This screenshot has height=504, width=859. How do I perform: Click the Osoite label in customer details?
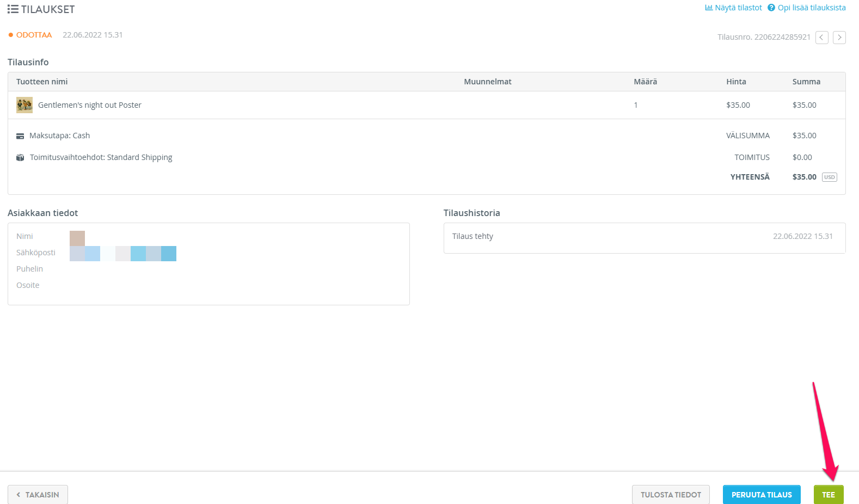(x=28, y=285)
